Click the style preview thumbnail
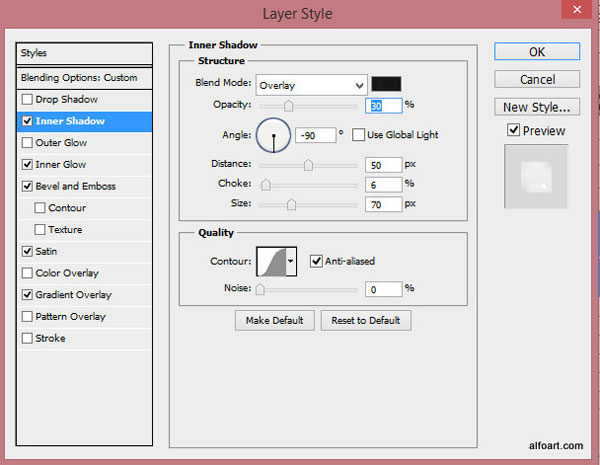 click(536, 176)
